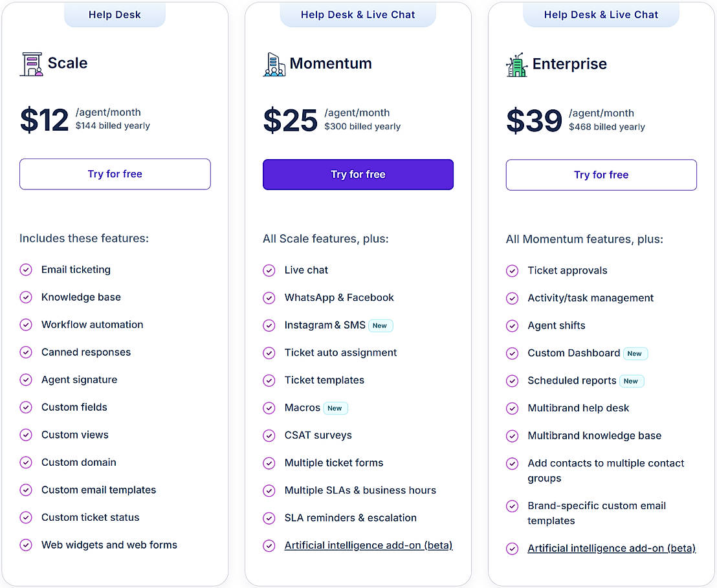Click the New badge next to Macros
This screenshot has width=717, height=588.
pos(335,408)
